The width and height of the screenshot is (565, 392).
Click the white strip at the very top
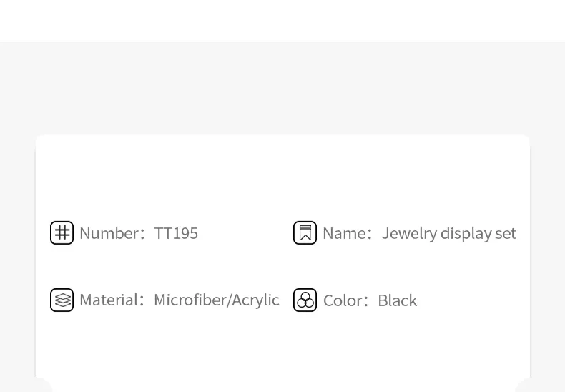[x=282, y=20]
